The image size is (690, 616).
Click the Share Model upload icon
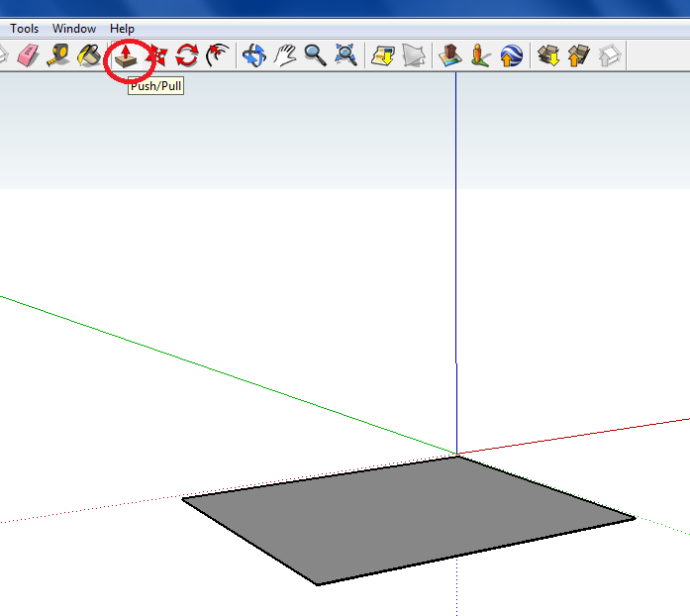click(578, 55)
